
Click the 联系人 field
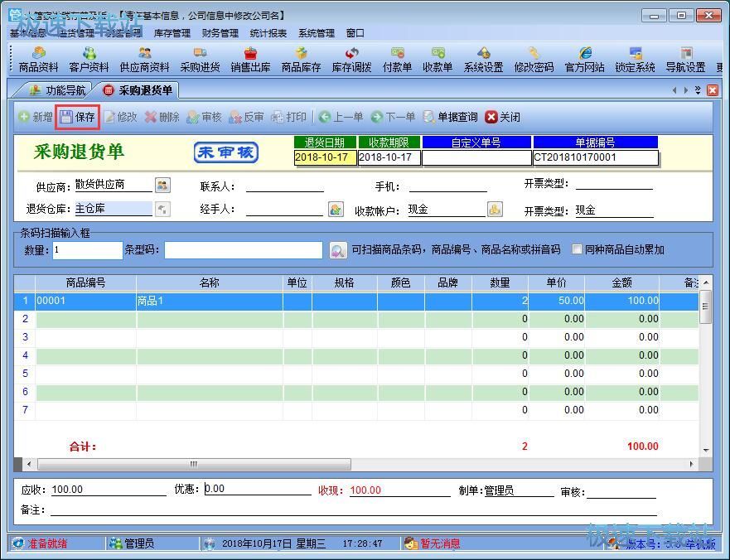(285, 186)
